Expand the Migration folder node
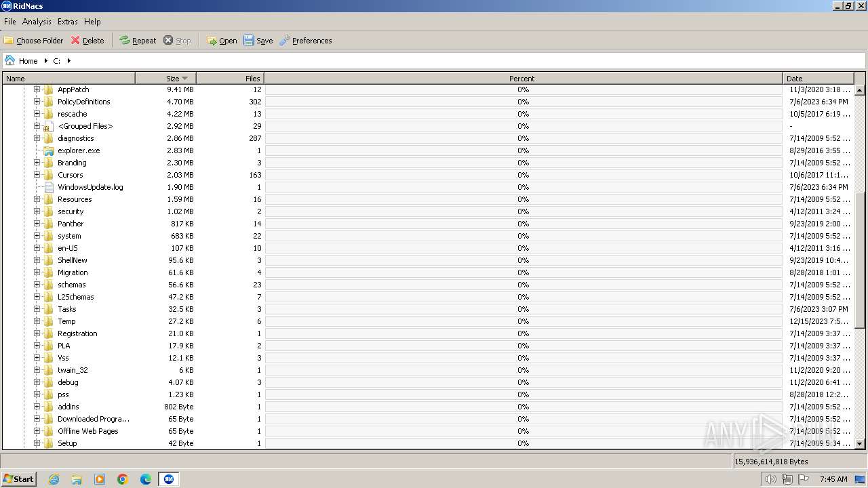The height and width of the screenshot is (488, 868). point(37,272)
